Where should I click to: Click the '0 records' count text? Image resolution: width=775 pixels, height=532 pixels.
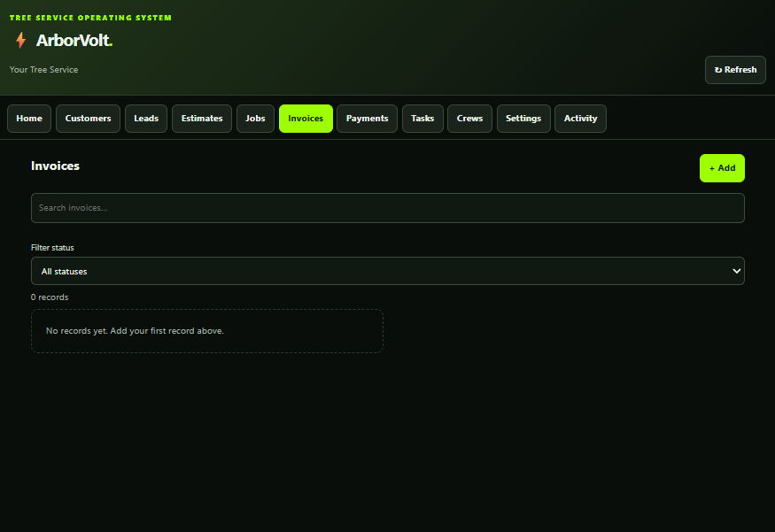(x=50, y=297)
